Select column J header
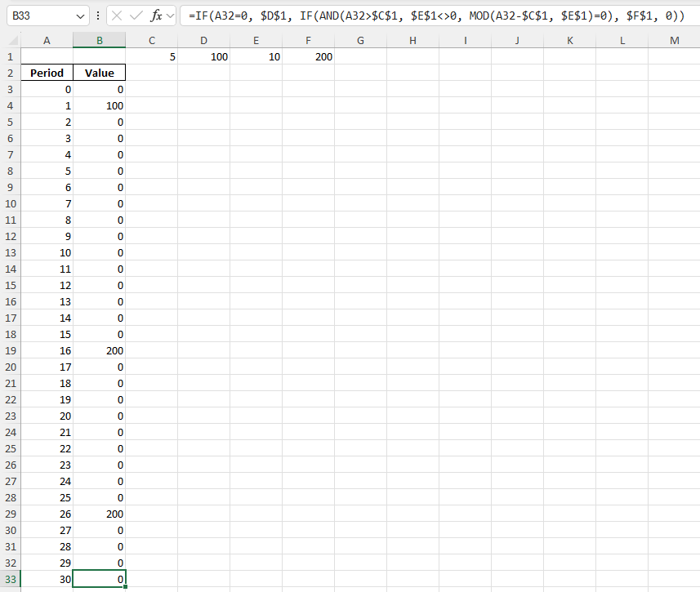Image resolution: width=700 pixels, height=592 pixels. (517, 41)
